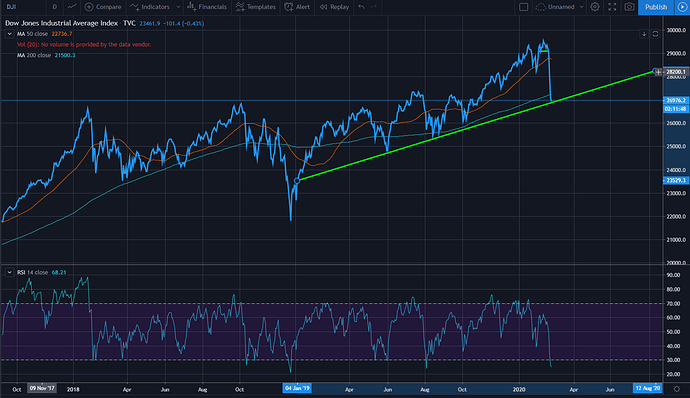
Task: Change the D daily interval
Action: 55,7
